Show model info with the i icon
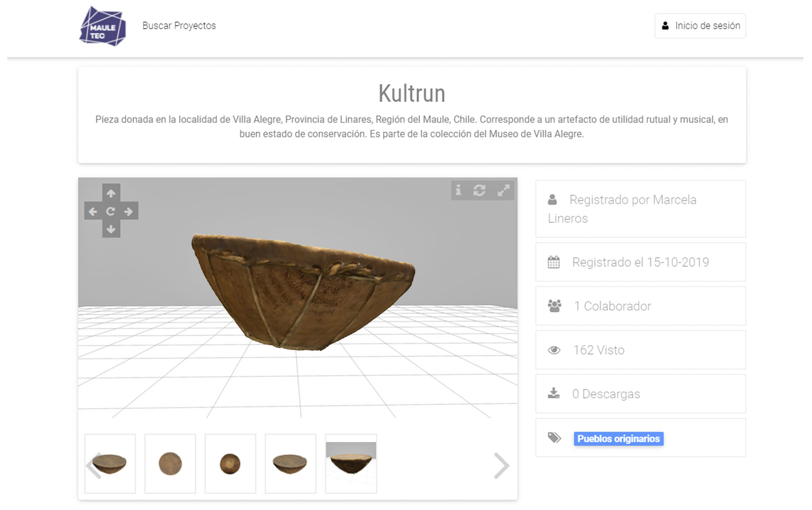812x510 pixels. coord(458,190)
